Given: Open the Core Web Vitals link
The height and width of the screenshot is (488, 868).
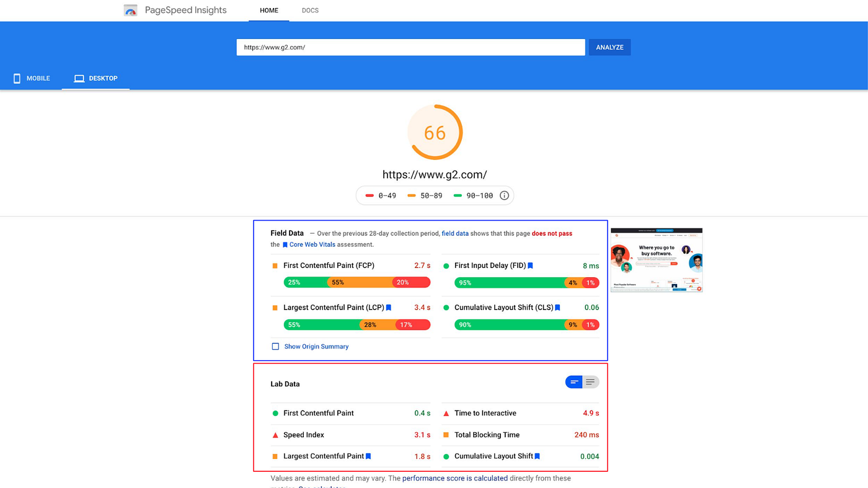Looking at the screenshot, I should (312, 244).
